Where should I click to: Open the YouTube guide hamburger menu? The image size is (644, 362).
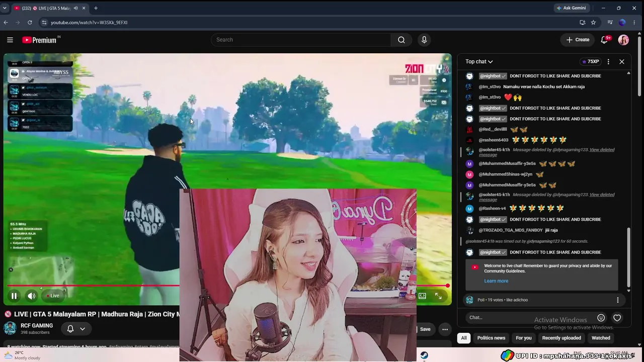click(x=10, y=40)
